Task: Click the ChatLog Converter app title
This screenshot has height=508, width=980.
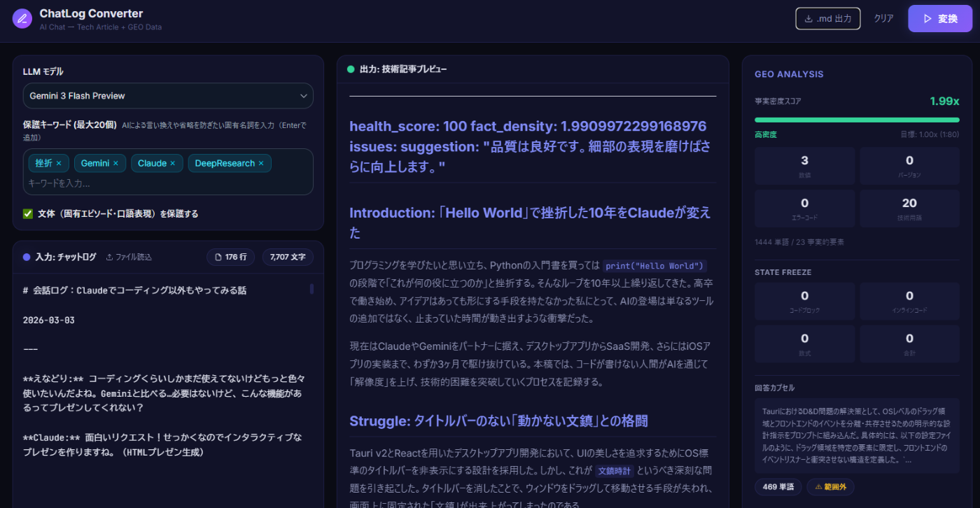Action: click(x=91, y=13)
